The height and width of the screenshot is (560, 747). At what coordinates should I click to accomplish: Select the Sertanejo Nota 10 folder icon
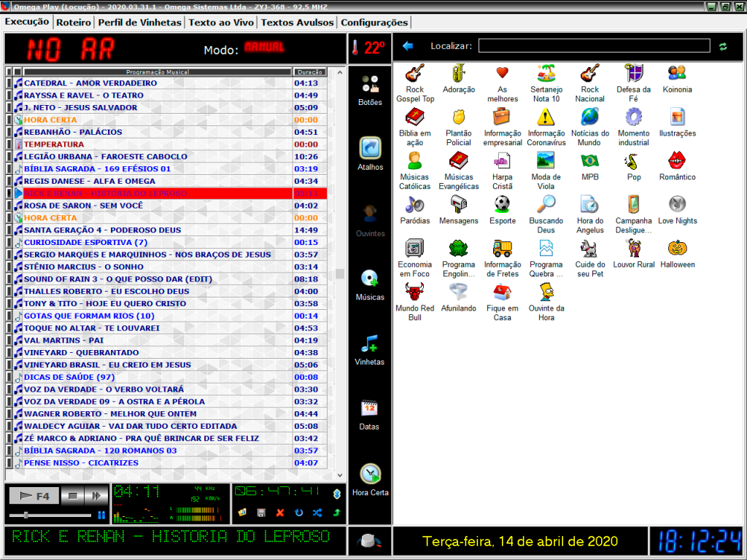click(x=546, y=74)
